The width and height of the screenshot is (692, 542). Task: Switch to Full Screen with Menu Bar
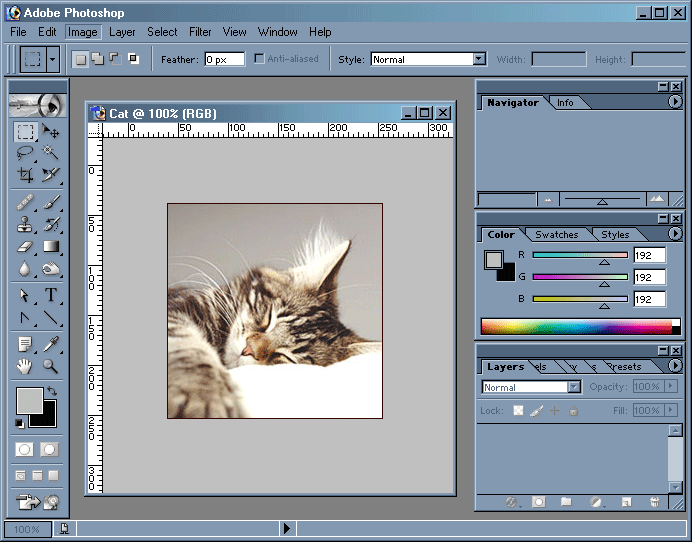38,475
